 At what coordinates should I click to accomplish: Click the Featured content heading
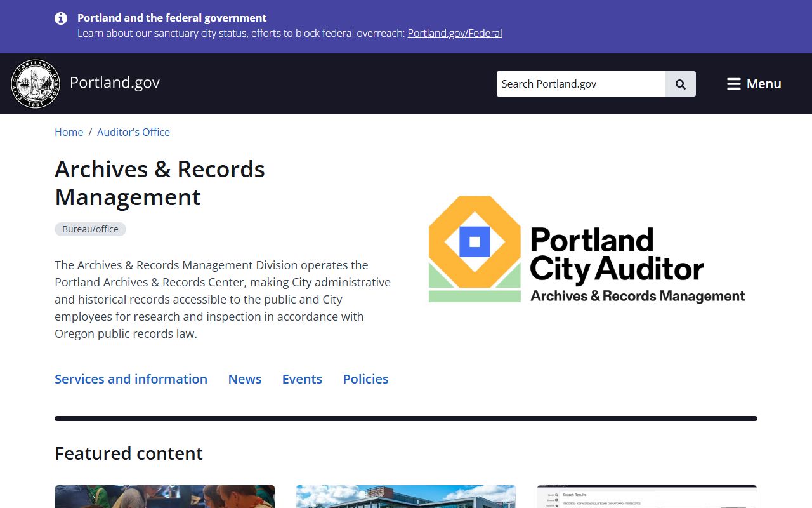pyautogui.click(x=129, y=453)
